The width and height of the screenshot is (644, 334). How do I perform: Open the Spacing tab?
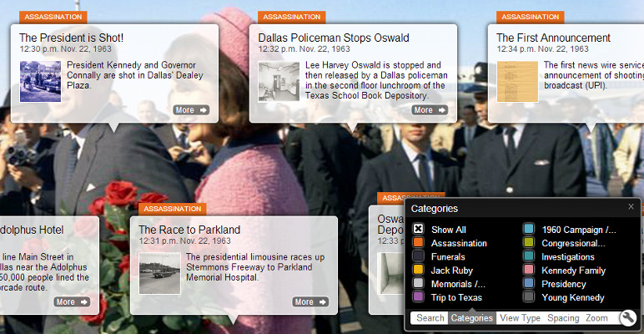pyautogui.click(x=563, y=318)
